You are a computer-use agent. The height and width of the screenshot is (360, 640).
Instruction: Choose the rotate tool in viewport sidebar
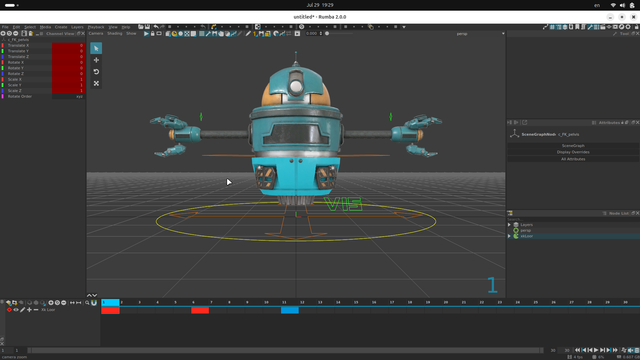pos(96,71)
